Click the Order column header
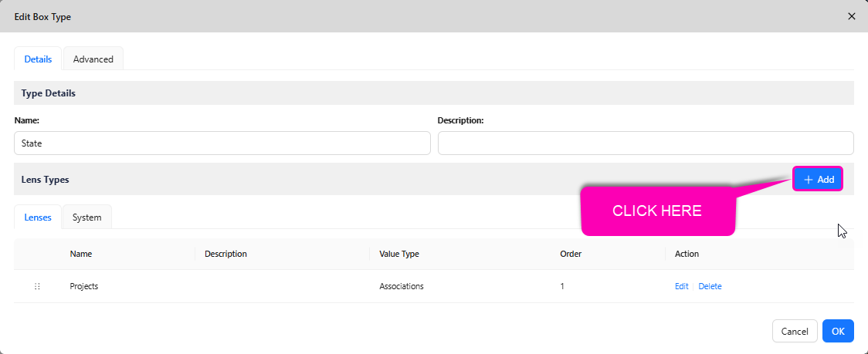 [x=571, y=254]
